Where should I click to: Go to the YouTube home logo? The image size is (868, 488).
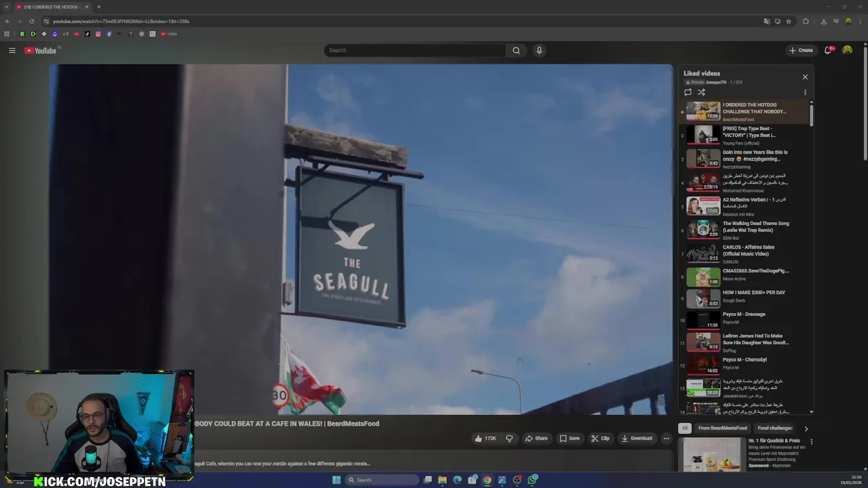pyautogui.click(x=41, y=51)
